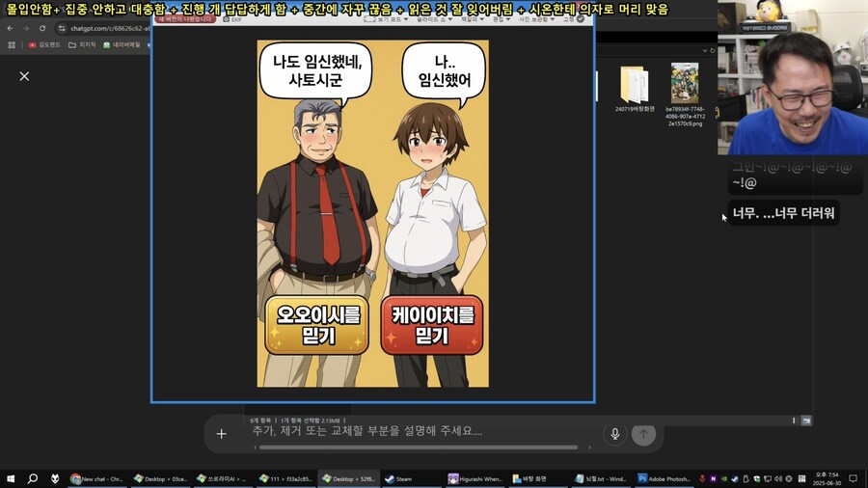The height and width of the screenshot is (488, 868).
Task: Click Chrome's forward navigation arrow
Action: (26, 28)
